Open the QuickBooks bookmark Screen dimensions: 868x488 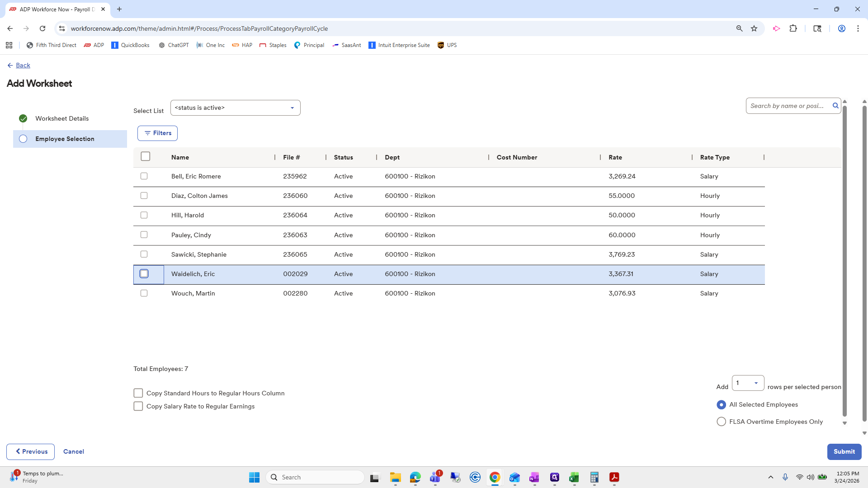pyautogui.click(x=130, y=45)
